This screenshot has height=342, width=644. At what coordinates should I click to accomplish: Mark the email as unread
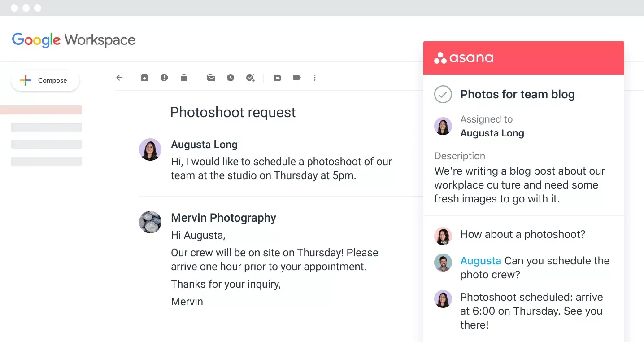point(211,78)
